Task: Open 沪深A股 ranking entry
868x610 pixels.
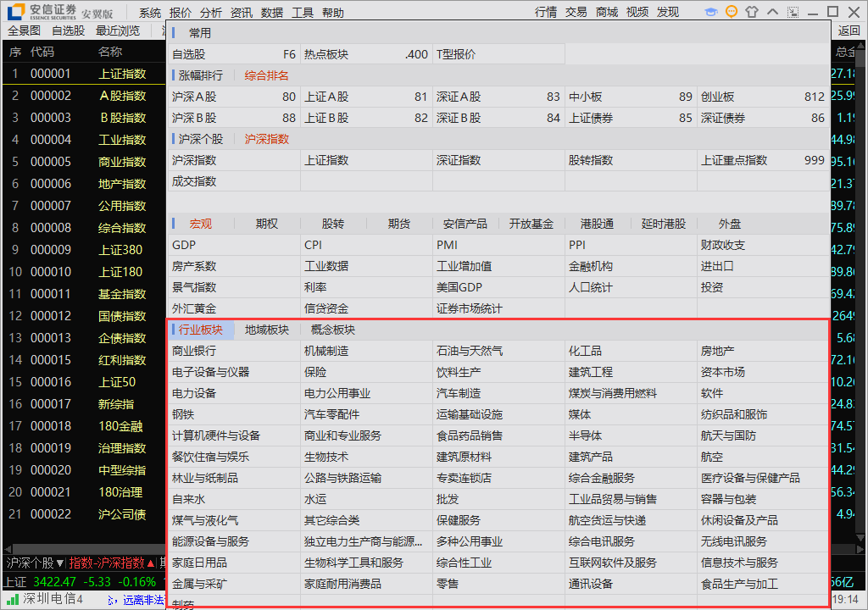Action: click(x=234, y=97)
